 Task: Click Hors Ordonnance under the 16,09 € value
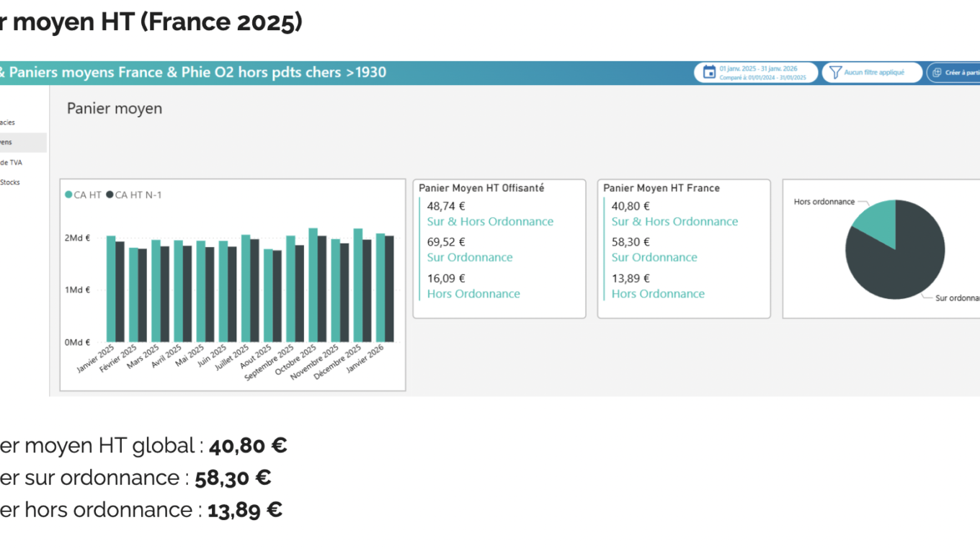473,294
